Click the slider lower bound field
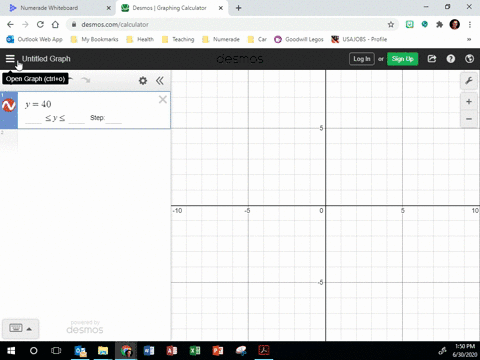Viewport: 480px width, 360px height. (x=33, y=119)
